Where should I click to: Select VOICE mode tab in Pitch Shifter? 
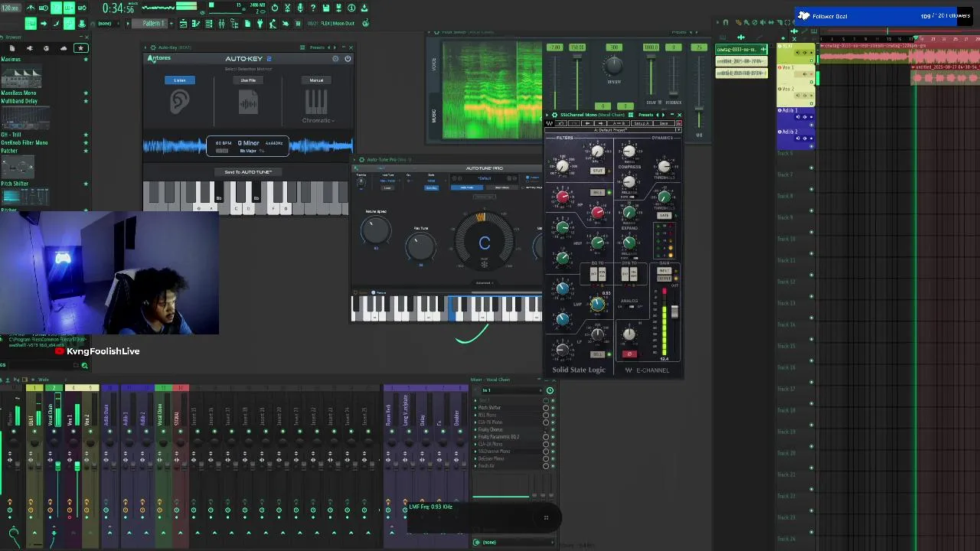tap(434, 65)
